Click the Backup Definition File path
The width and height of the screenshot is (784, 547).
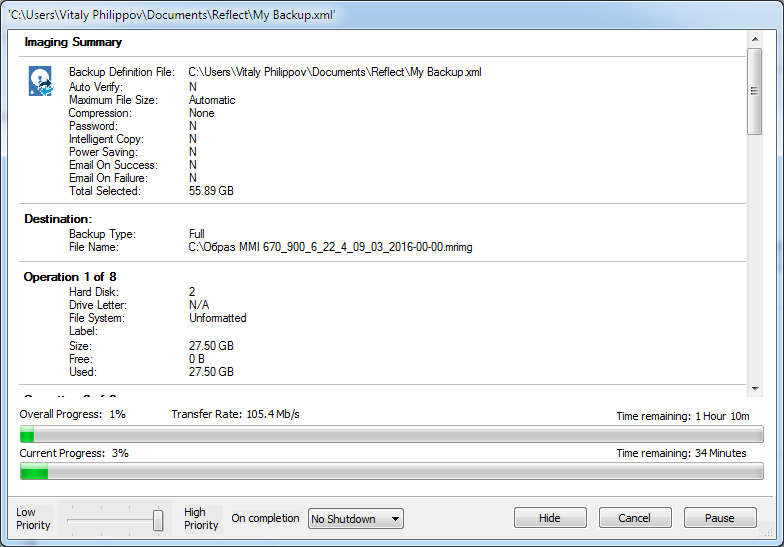pyautogui.click(x=335, y=73)
